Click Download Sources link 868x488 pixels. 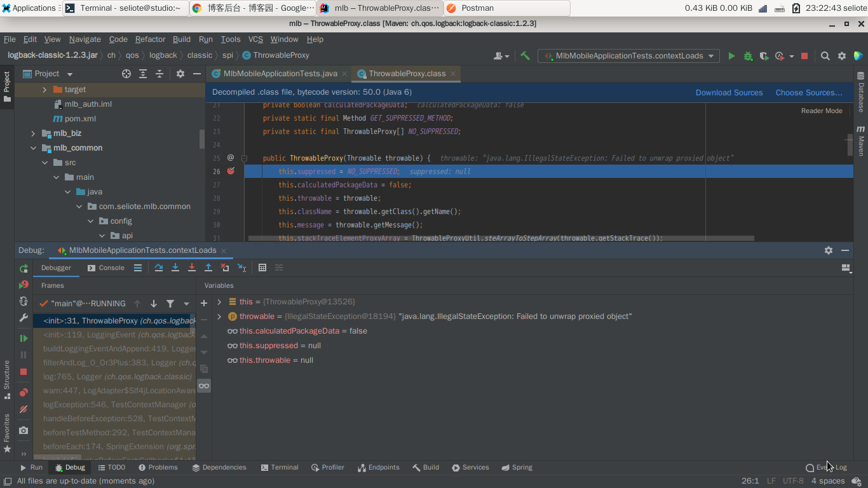tap(729, 93)
